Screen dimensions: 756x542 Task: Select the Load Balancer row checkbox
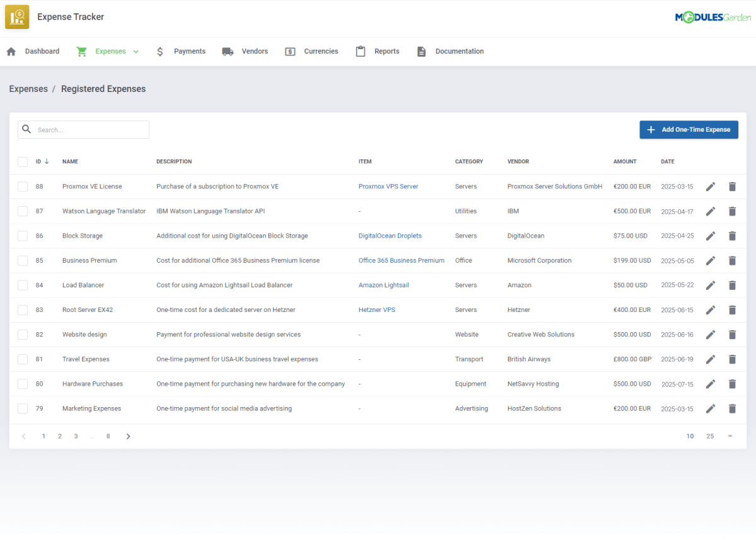click(x=23, y=285)
